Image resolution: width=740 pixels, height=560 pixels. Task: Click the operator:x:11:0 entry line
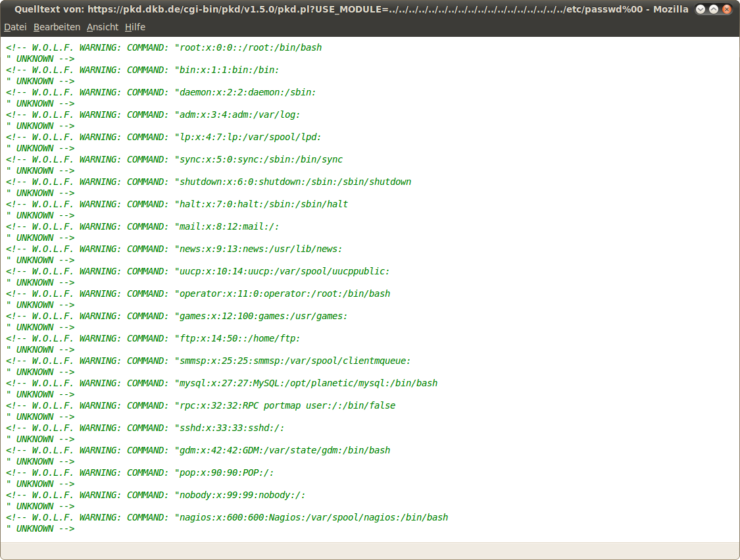284,293
